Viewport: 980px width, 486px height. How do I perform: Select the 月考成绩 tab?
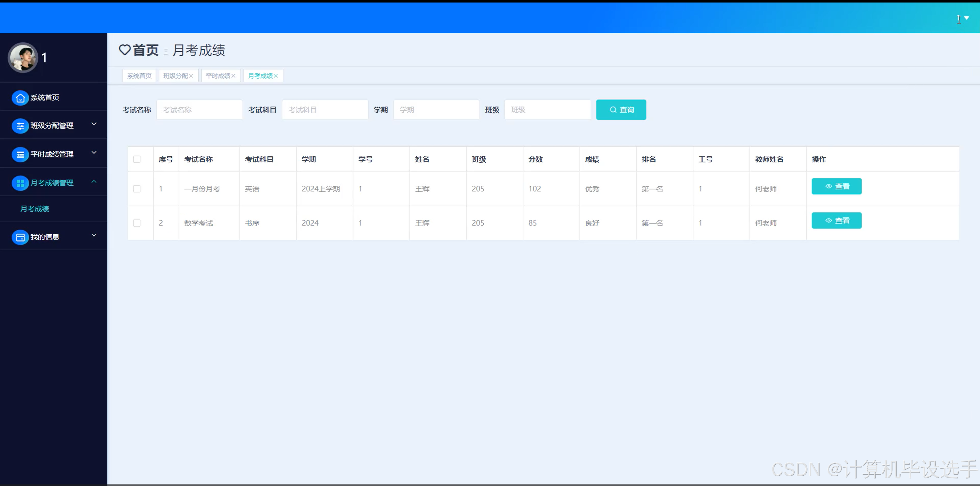[260, 76]
